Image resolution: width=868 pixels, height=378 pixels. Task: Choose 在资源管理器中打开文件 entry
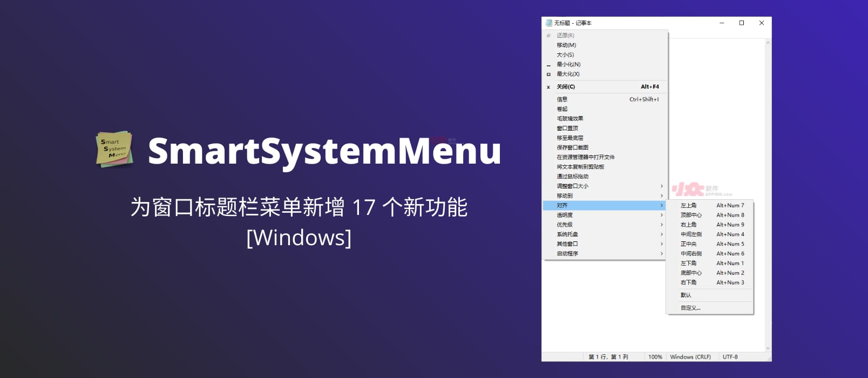[605, 157]
